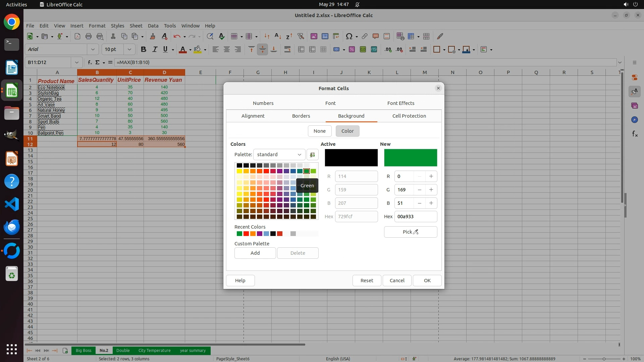This screenshot has width=644, height=362.
Task: Click the Italic formatting icon
Action: (155, 49)
